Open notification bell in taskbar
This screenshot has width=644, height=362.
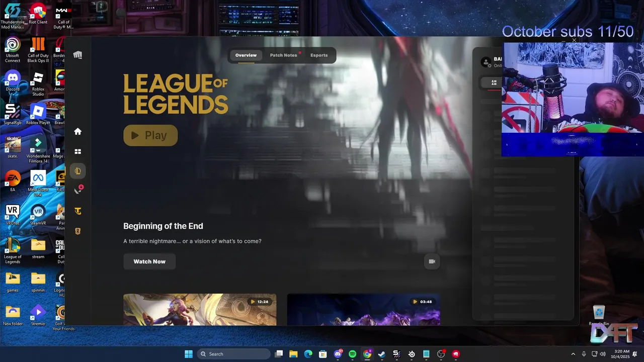click(635, 354)
